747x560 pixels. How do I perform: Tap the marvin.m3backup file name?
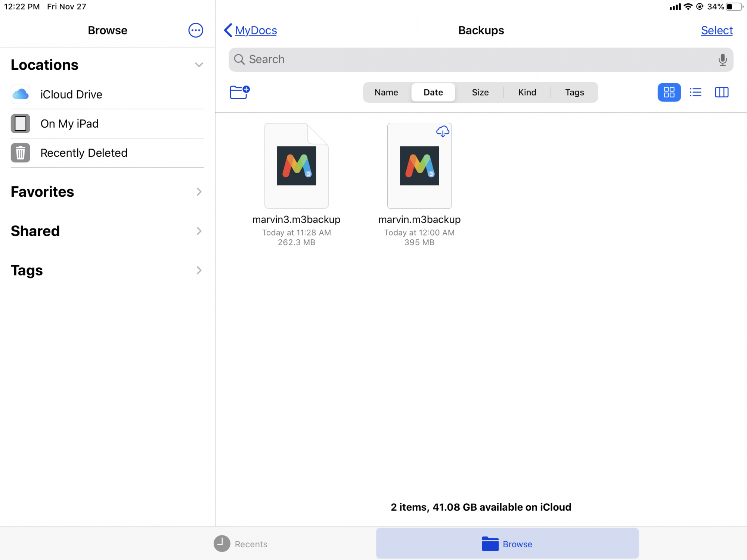[419, 220]
